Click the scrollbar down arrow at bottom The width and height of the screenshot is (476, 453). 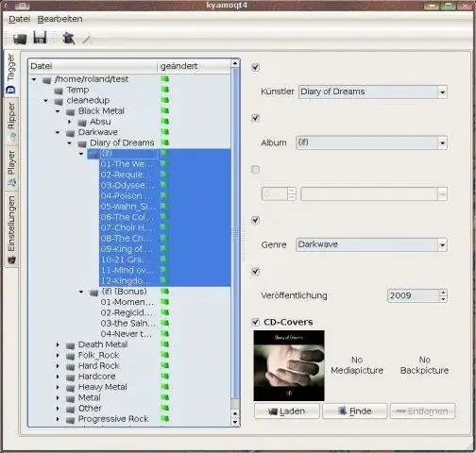(235, 422)
